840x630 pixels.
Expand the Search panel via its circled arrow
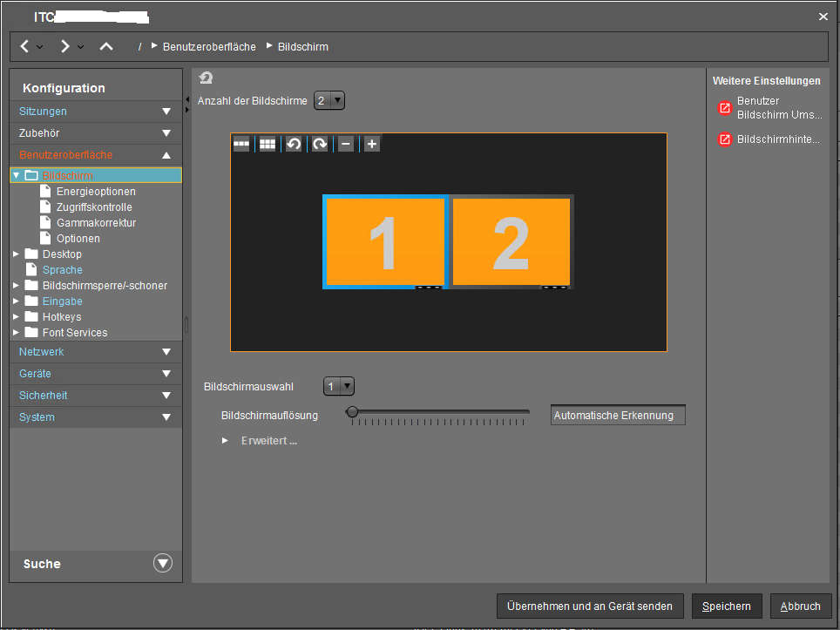[x=163, y=563]
